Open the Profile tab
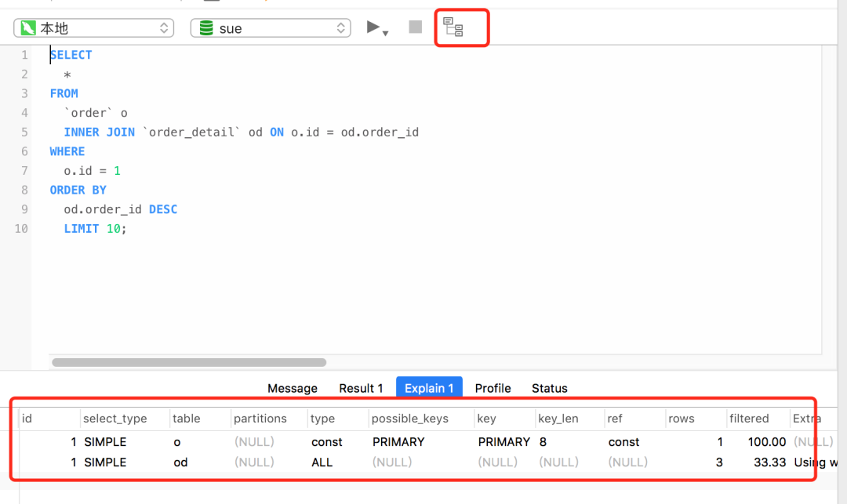 [x=493, y=388]
